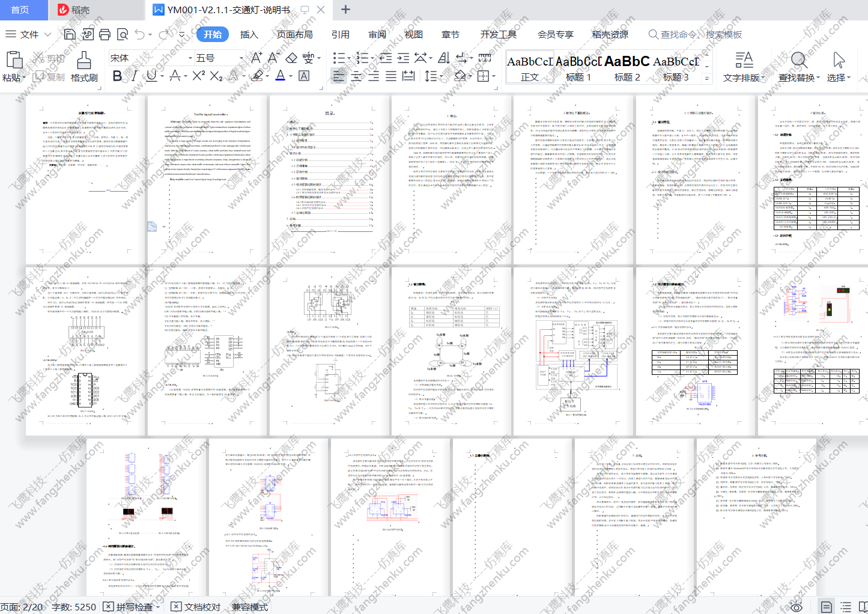Select the Traffic signal controller abstract page thumbnail
The width and height of the screenshot is (868, 614).
(x=207, y=180)
